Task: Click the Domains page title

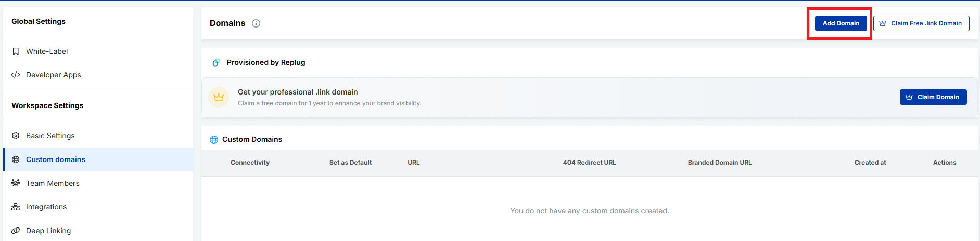Action: [x=227, y=23]
